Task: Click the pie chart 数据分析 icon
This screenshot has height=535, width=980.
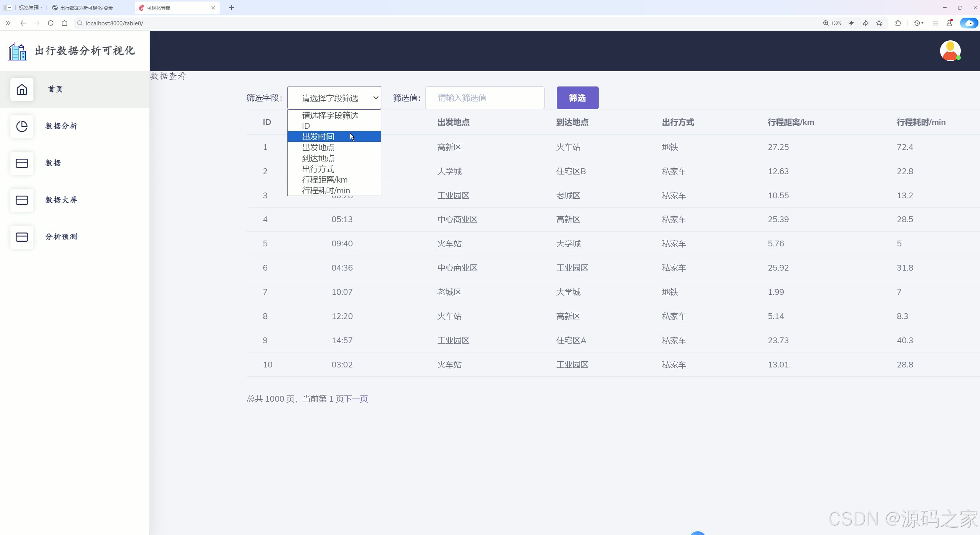Action: (22, 126)
